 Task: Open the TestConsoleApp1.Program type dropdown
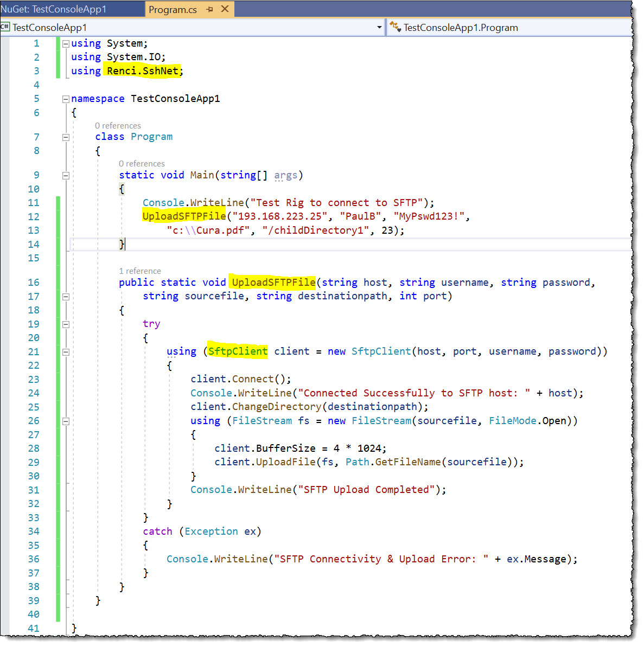[x=509, y=27]
